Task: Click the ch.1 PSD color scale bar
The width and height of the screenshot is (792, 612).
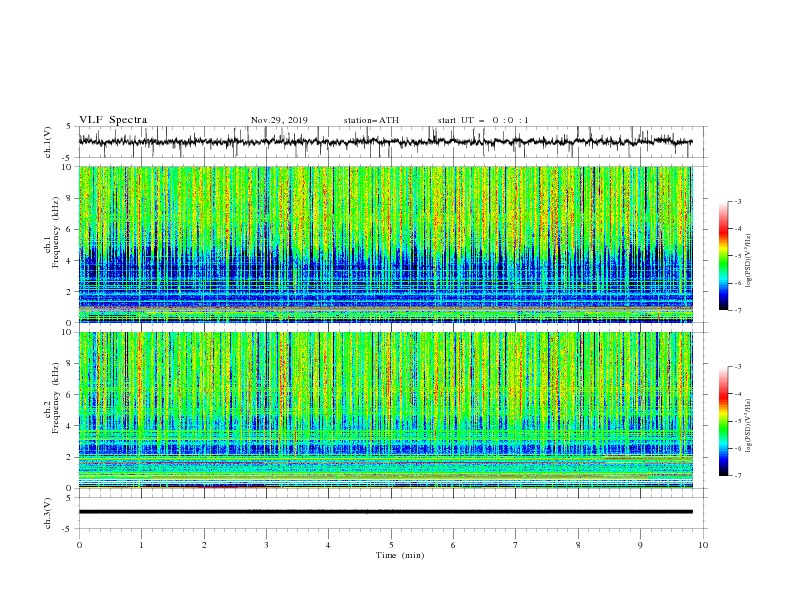Action: 723,256
